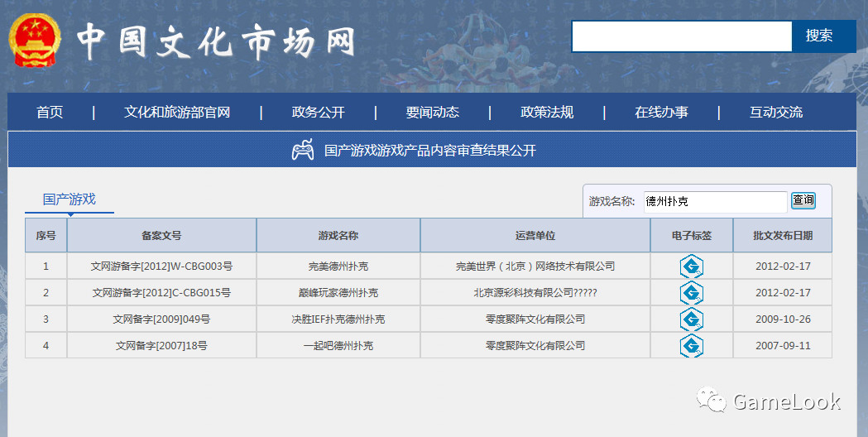Click record number 文网备字[2007]18号
Screen dimensions: 868x437
[161, 346]
